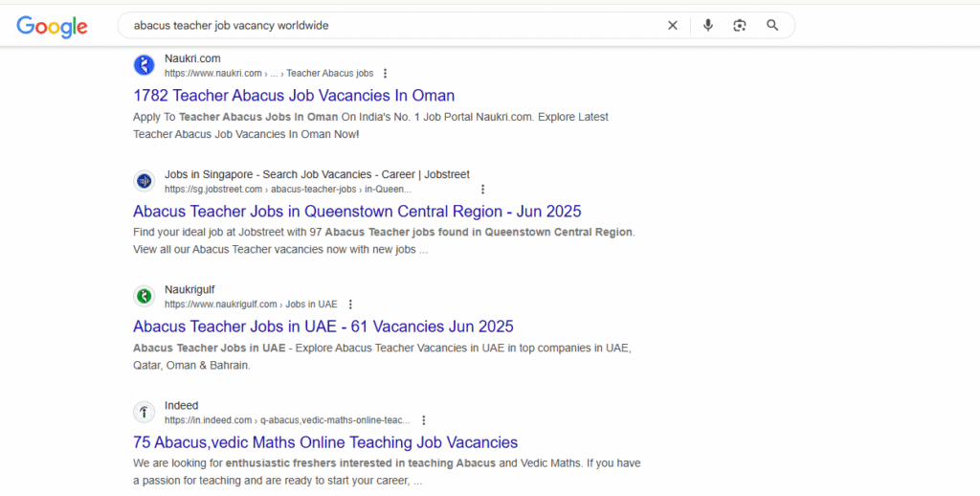
Task: Open 1782 Teacher Abacus Job Vacancies In Oman
Action: pyautogui.click(x=294, y=95)
